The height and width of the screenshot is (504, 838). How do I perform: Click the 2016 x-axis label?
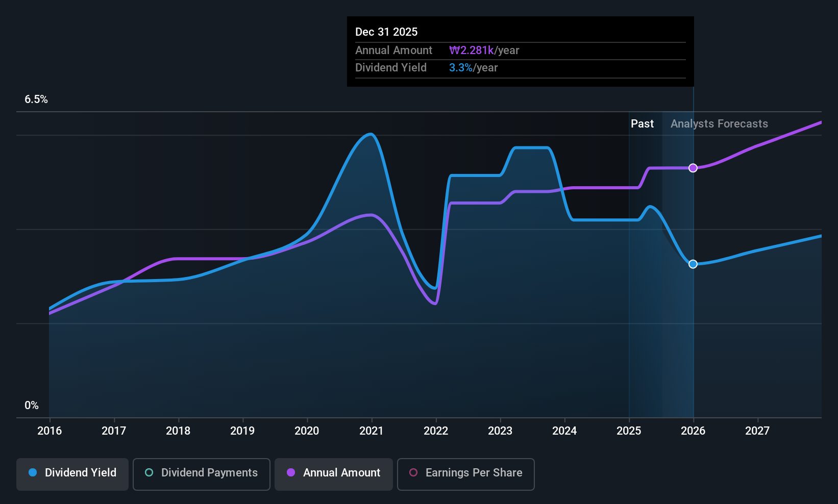(50, 431)
